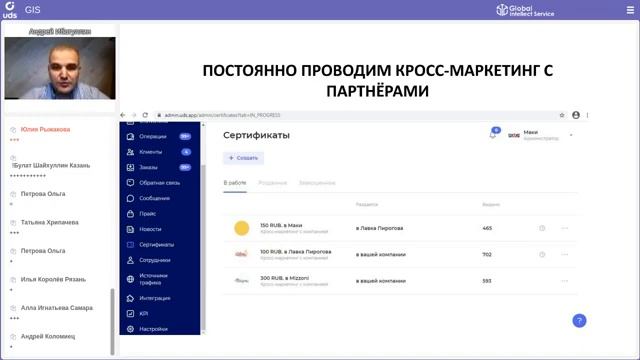Click the issued count 702
Viewport: 640px width, 360px height.
click(x=487, y=254)
